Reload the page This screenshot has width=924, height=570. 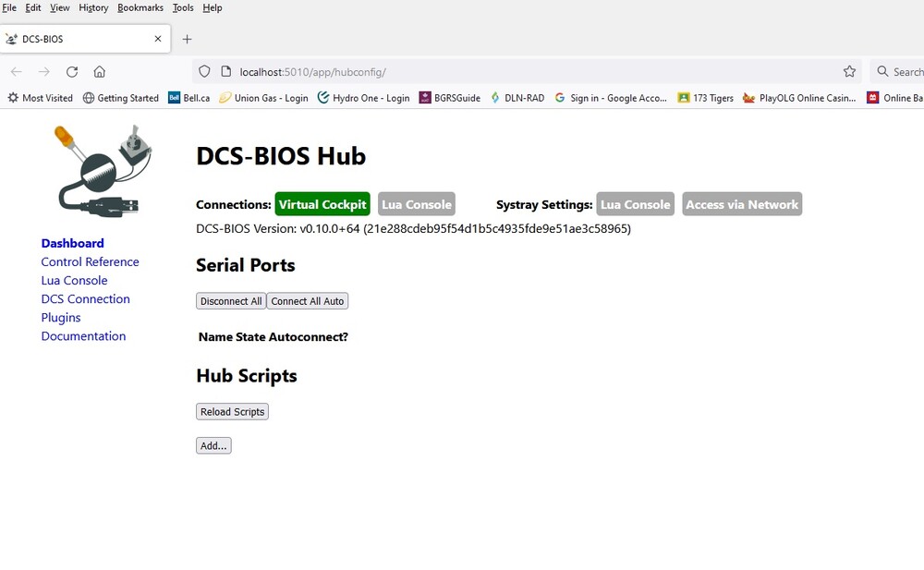[x=72, y=71]
